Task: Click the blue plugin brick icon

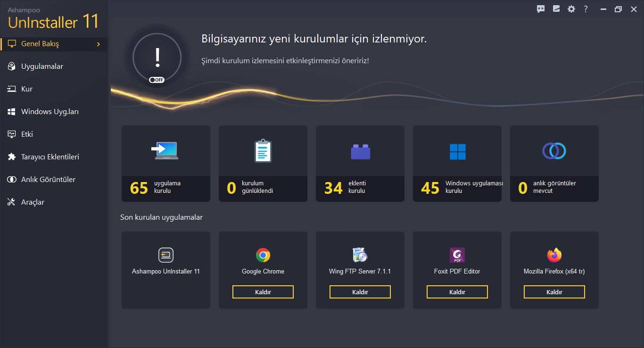Action: (x=360, y=151)
